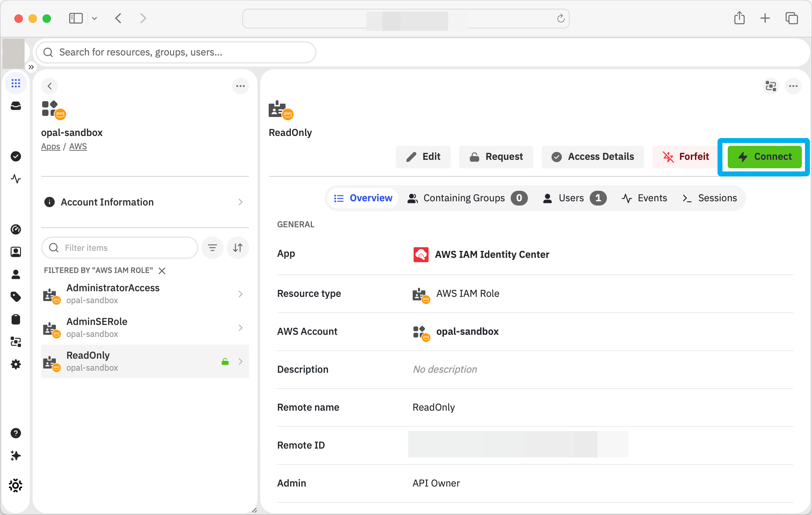Switch to the Events tab
This screenshot has width=812, height=515.
(644, 198)
